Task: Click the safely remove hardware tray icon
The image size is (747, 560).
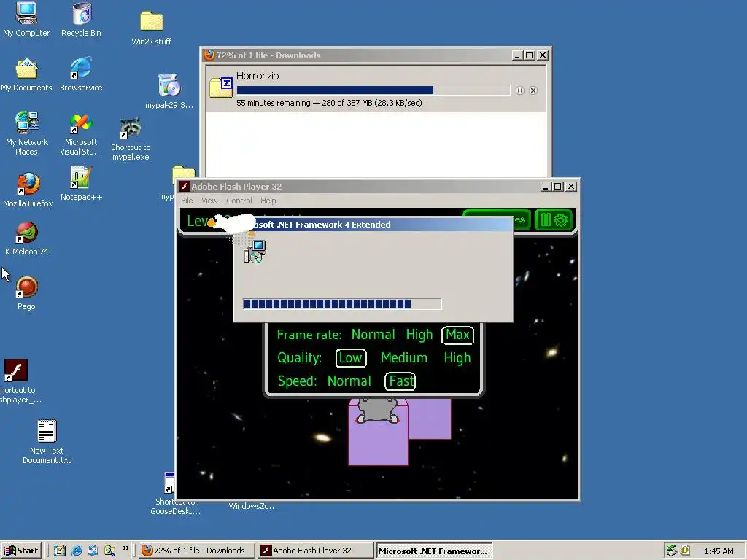Action: pyautogui.click(x=672, y=551)
